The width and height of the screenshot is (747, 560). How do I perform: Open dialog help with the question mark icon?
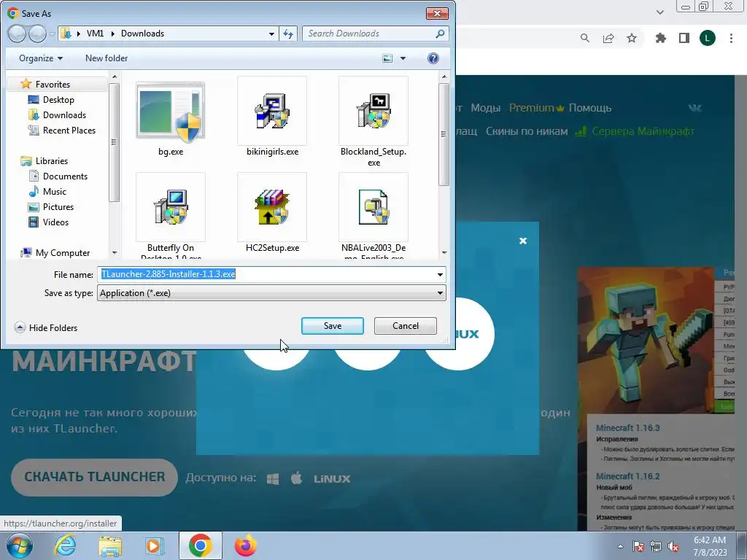433,58
